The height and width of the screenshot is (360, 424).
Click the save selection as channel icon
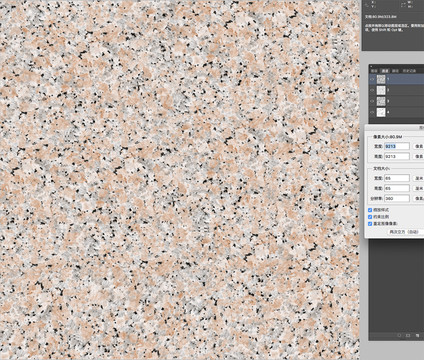pos(408,335)
